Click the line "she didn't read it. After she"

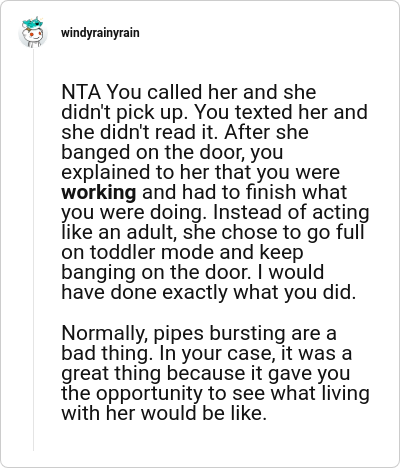click(185, 132)
